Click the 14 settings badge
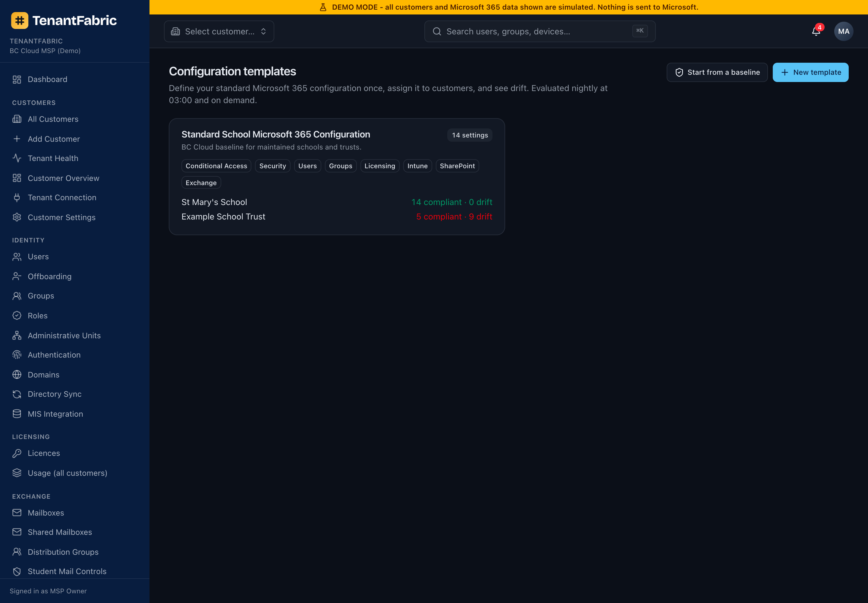Image resolution: width=868 pixels, height=603 pixels. coord(470,135)
